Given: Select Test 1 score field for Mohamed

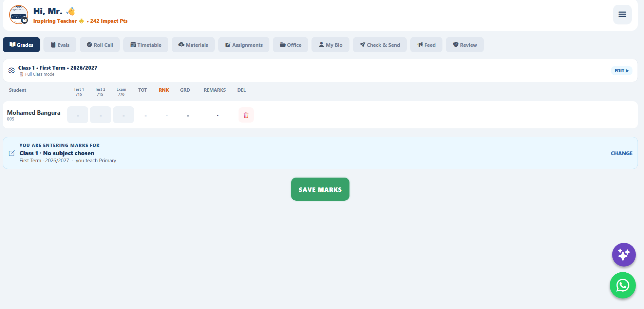Looking at the screenshot, I should click(x=78, y=115).
